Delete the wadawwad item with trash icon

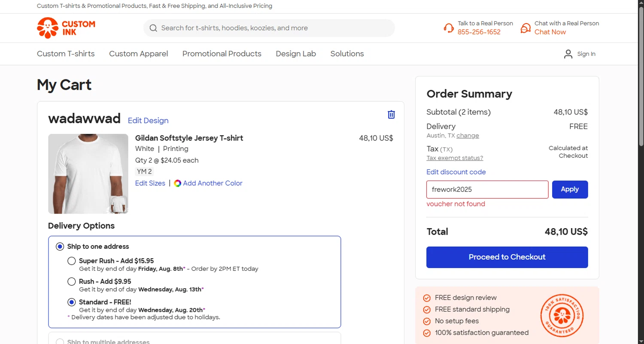point(391,115)
